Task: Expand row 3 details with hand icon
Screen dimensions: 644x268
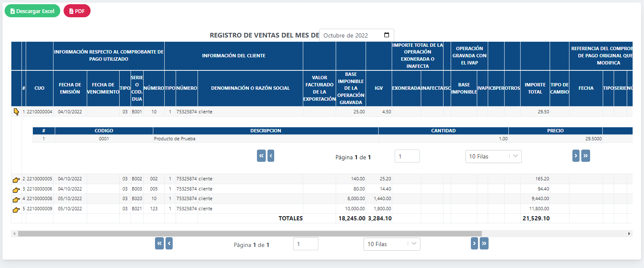Action: pos(16,189)
